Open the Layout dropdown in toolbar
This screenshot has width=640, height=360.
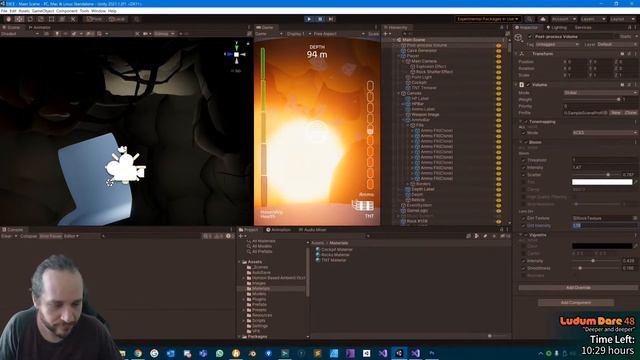(x=622, y=19)
